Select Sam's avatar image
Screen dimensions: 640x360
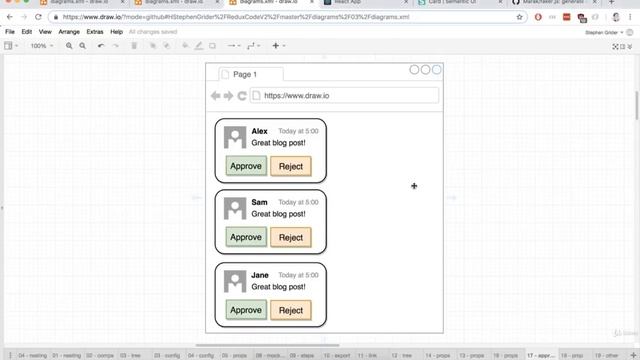pos(235,208)
